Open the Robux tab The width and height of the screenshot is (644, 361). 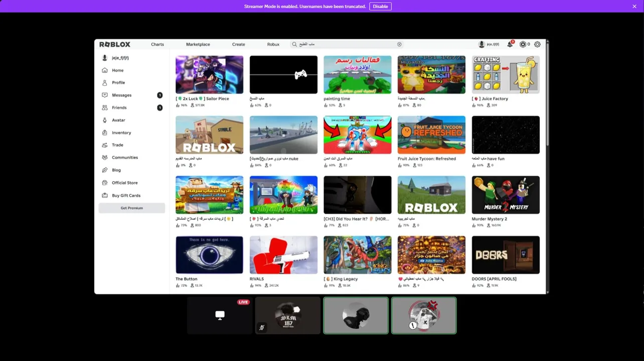click(x=273, y=44)
